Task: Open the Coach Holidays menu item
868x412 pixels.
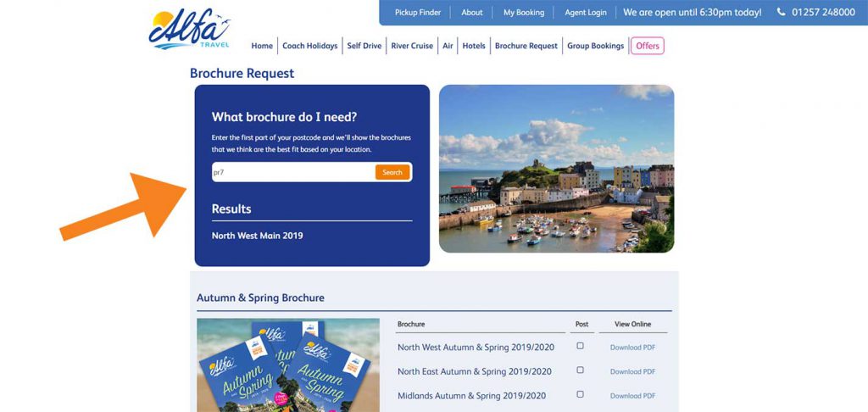Action: (310, 46)
